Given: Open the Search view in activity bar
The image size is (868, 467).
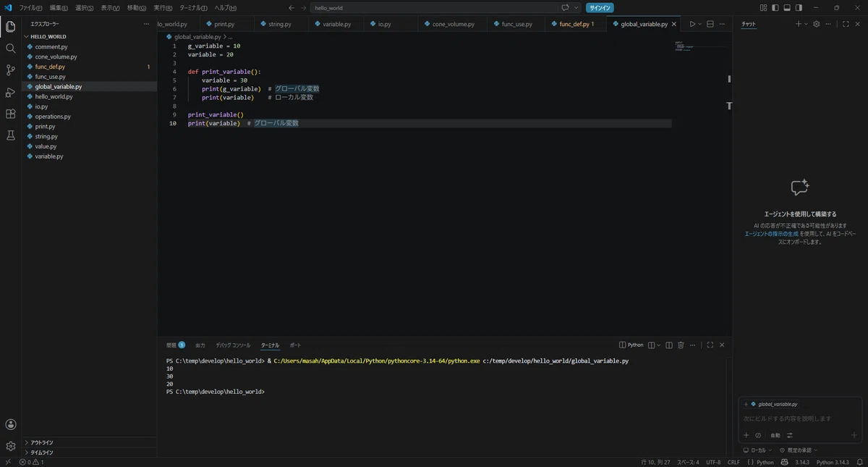Looking at the screenshot, I should (x=10, y=49).
